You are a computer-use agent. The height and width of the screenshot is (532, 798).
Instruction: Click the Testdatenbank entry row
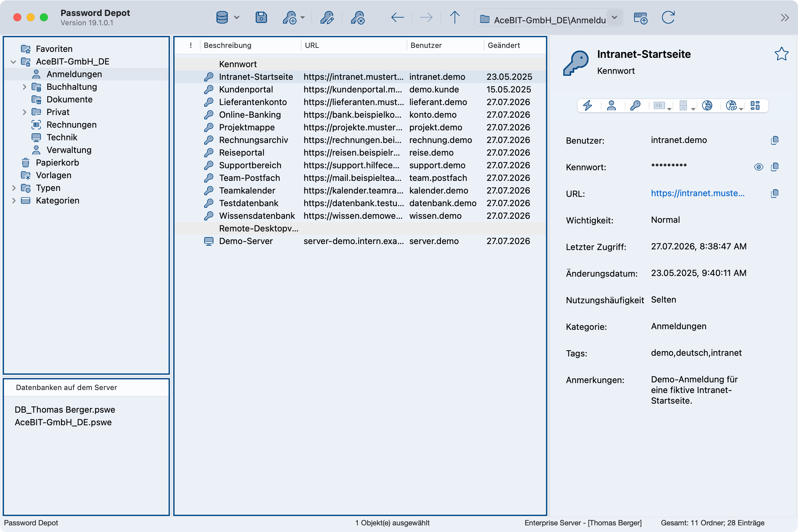(360, 203)
